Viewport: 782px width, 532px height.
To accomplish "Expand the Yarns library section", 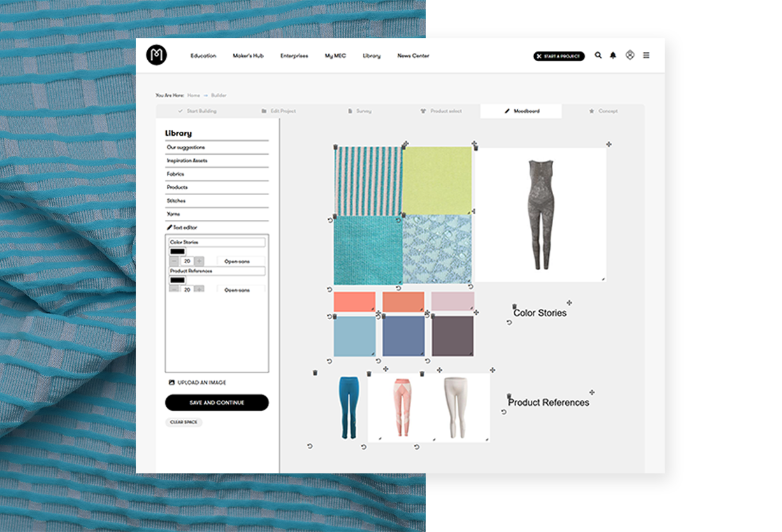I will point(173,214).
